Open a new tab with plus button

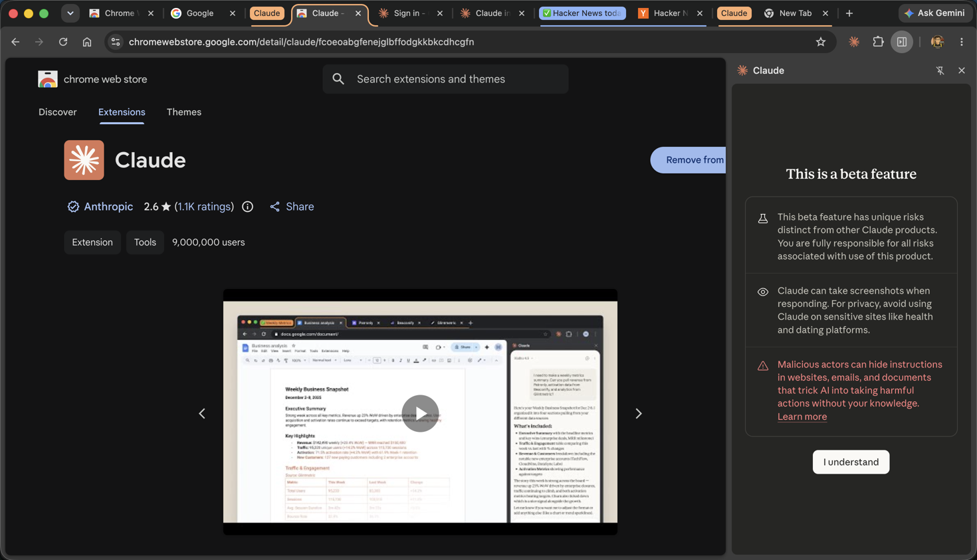click(849, 13)
